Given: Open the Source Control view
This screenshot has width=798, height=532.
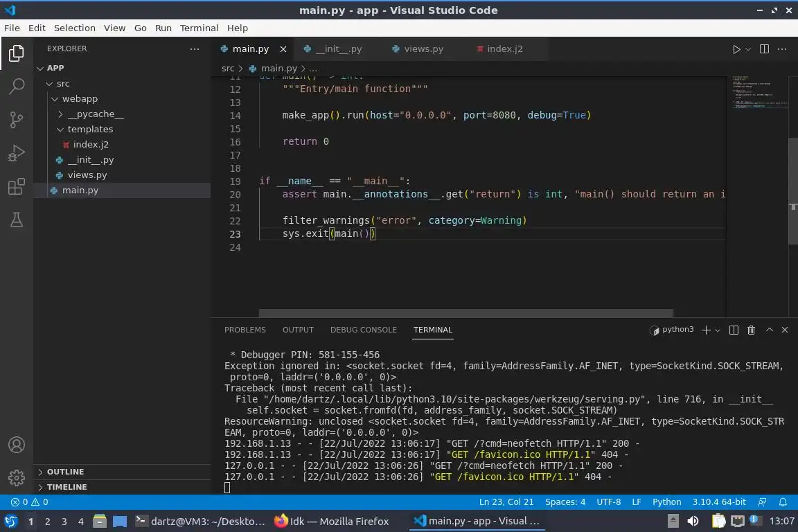Looking at the screenshot, I should pyautogui.click(x=17, y=120).
